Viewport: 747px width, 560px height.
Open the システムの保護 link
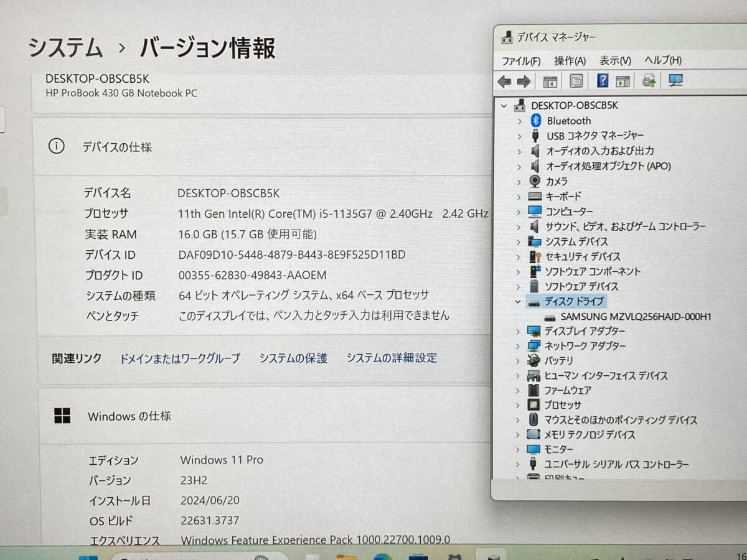[293, 358]
